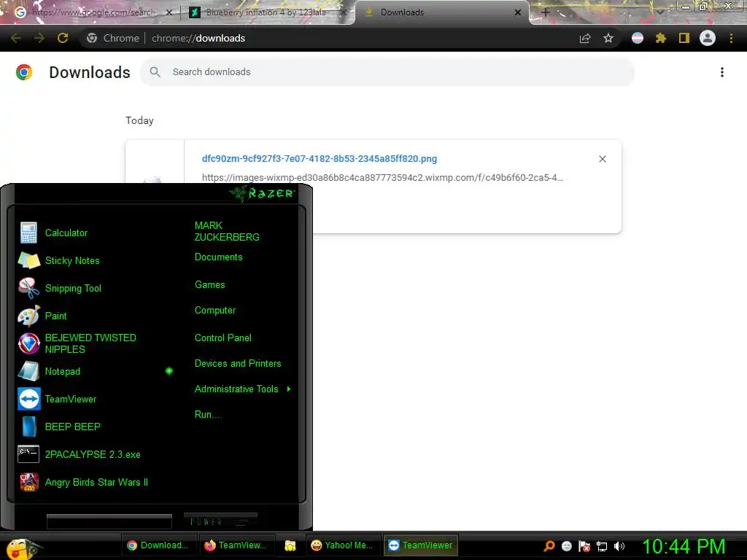Toggle Chrome side panel icon
Screen dimensions: 747x560
click(684, 38)
